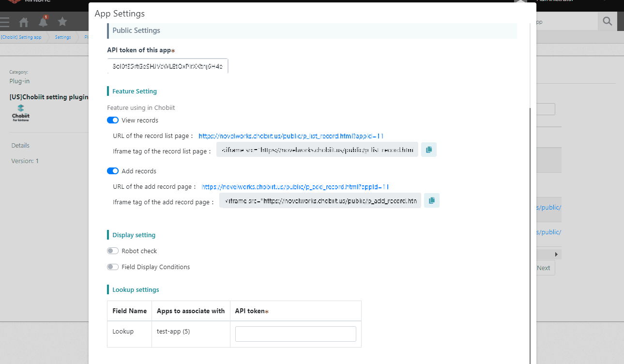This screenshot has height=364, width=624.
Task: Open favorites star icon
Action: [x=62, y=21]
